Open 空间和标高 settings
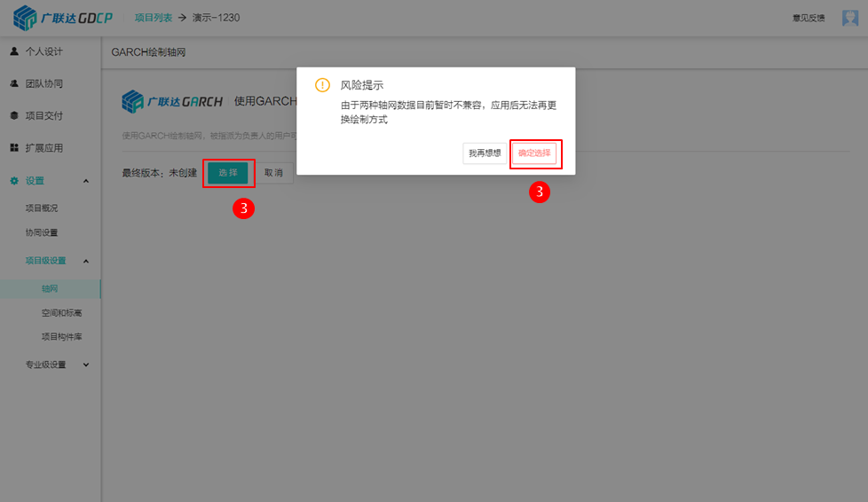The image size is (868, 502). coord(61,313)
